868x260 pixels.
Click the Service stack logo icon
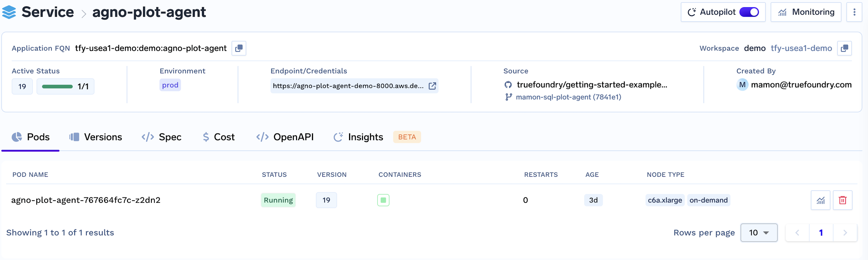[9, 12]
